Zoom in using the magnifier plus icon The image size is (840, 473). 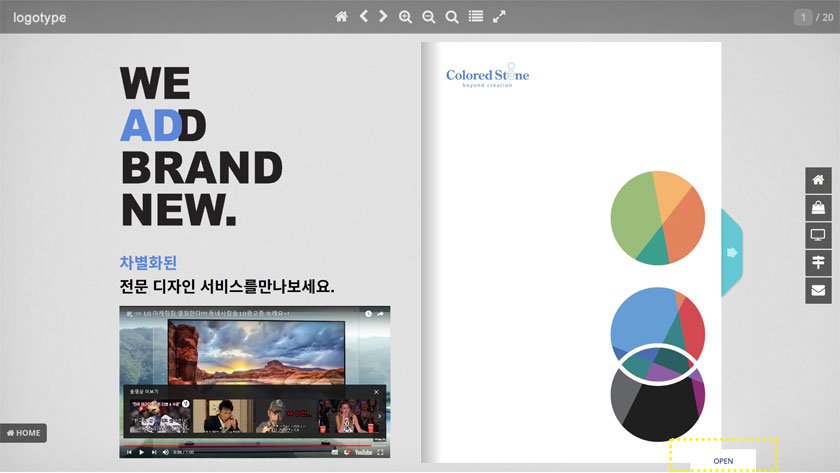tap(406, 17)
